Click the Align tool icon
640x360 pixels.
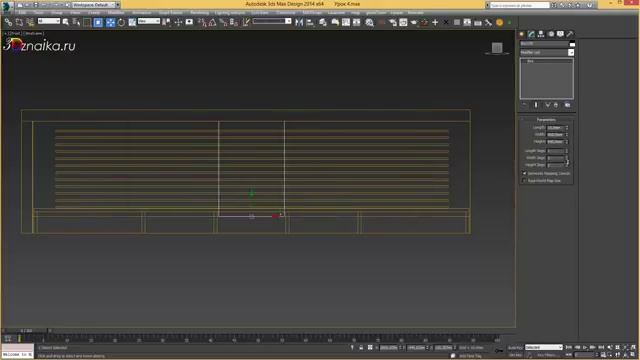(x=310, y=22)
